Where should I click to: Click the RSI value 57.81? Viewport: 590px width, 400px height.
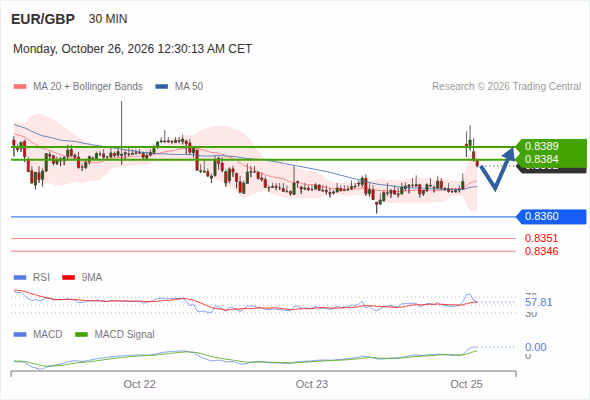pos(538,302)
